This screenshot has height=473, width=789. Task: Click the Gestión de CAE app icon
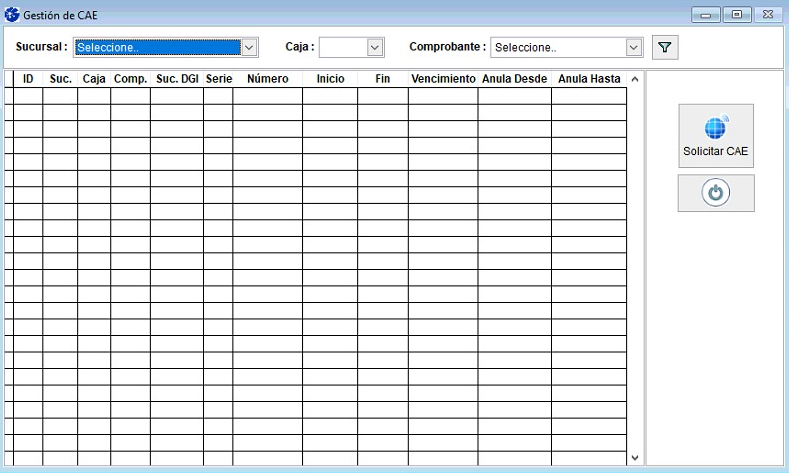12,15
